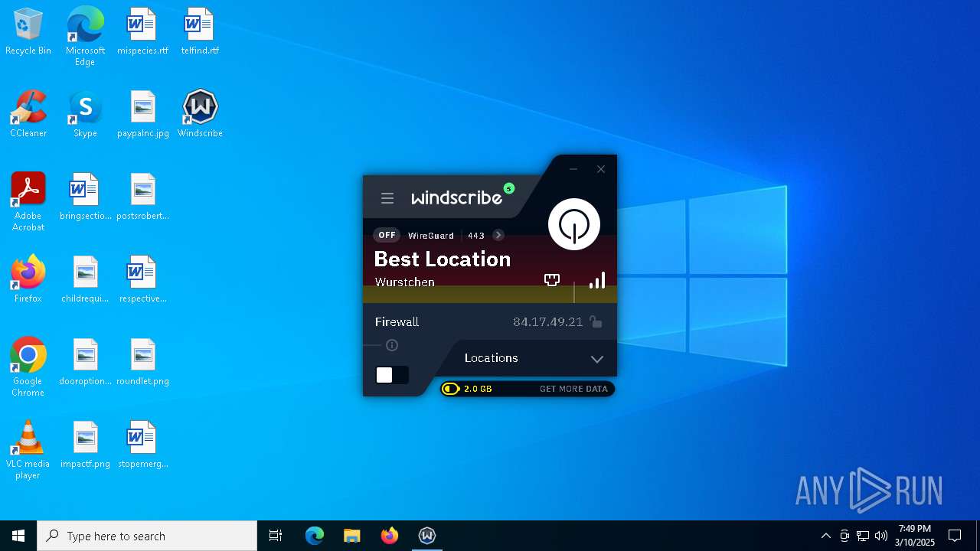980x551 pixels.
Task: Click the lock icon beside the IP address
Action: coord(596,322)
